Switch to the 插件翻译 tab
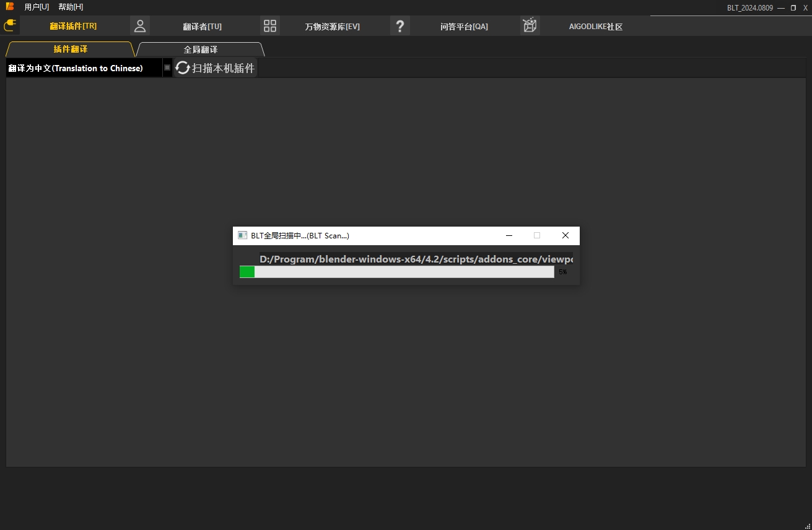The height and width of the screenshot is (530, 812). [70, 49]
